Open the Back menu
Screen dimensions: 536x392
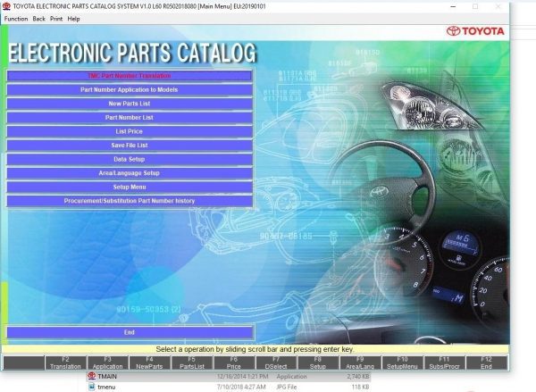point(39,19)
